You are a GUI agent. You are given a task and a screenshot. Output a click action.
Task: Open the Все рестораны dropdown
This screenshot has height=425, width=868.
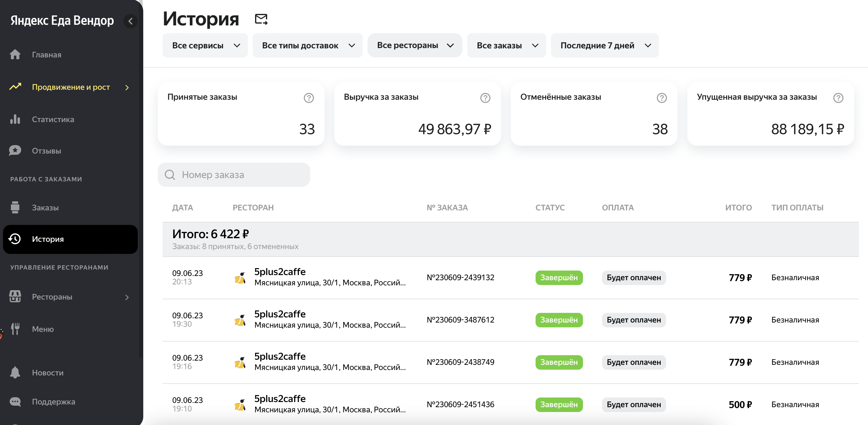click(414, 45)
